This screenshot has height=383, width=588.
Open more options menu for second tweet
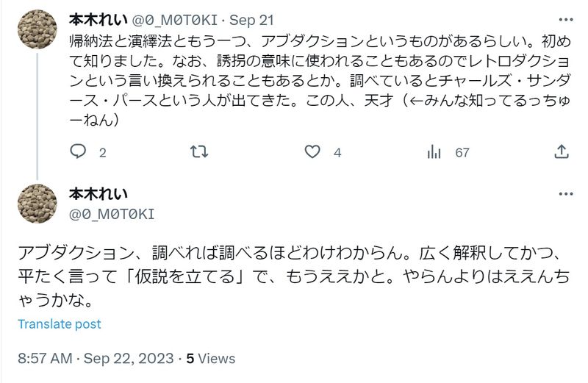(x=565, y=194)
